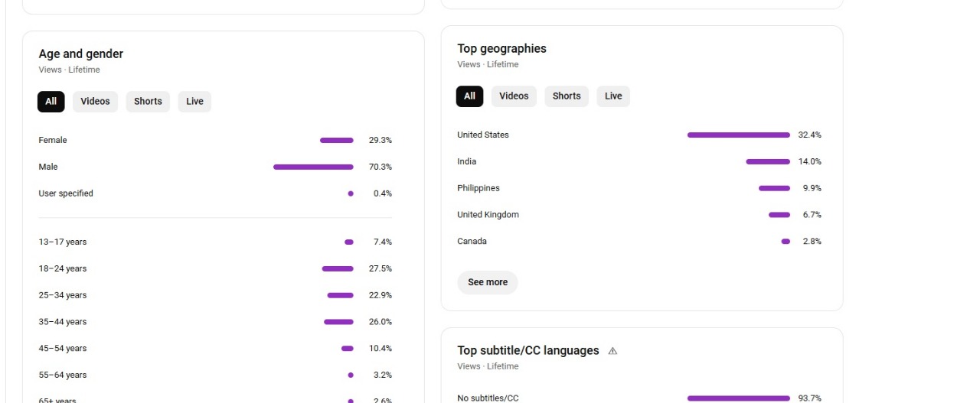Image resolution: width=980 pixels, height=403 pixels.
Task: Click the User specified dot marker
Action: tap(351, 193)
